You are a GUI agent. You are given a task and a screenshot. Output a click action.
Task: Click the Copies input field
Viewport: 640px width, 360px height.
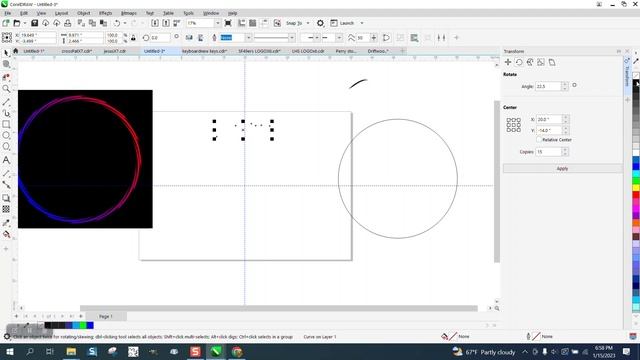549,152
